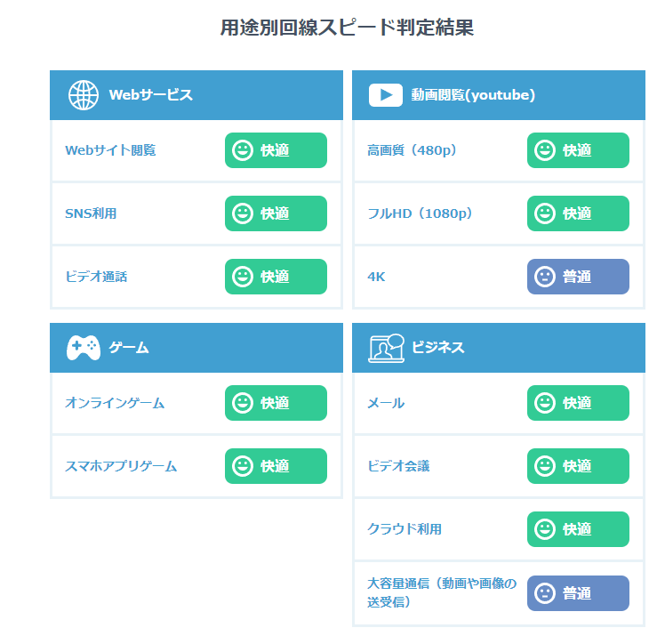Viewport: 657px width, 644px height.
Task: Click smiley icon in Webサイト閲覧 快適 badge
Action: pyautogui.click(x=243, y=150)
